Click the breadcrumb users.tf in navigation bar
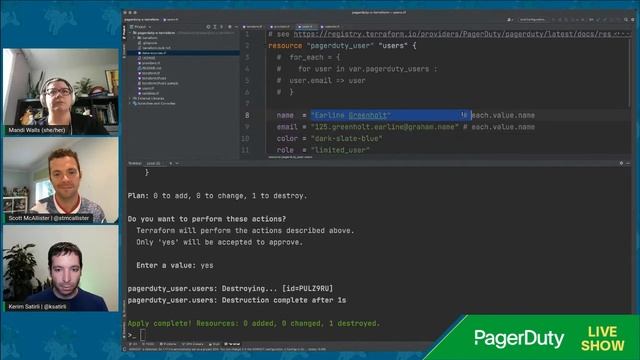Image resolution: width=640 pixels, height=360 pixels. (x=171, y=19)
